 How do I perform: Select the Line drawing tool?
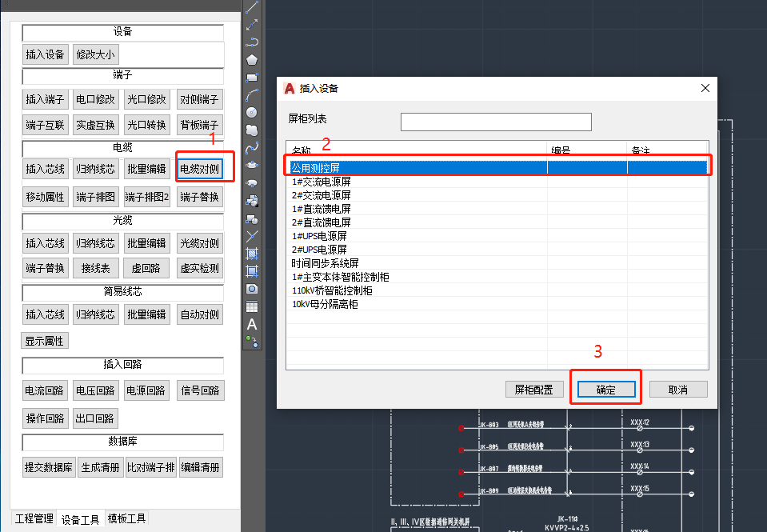pyautogui.click(x=252, y=7)
